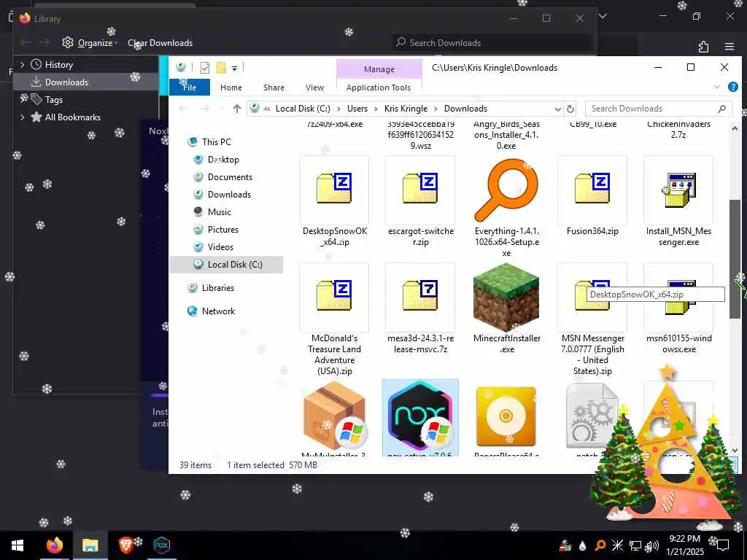747x560 pixels.
Task: Open the Windows Start menu
Action: click(x=18, y=545)
